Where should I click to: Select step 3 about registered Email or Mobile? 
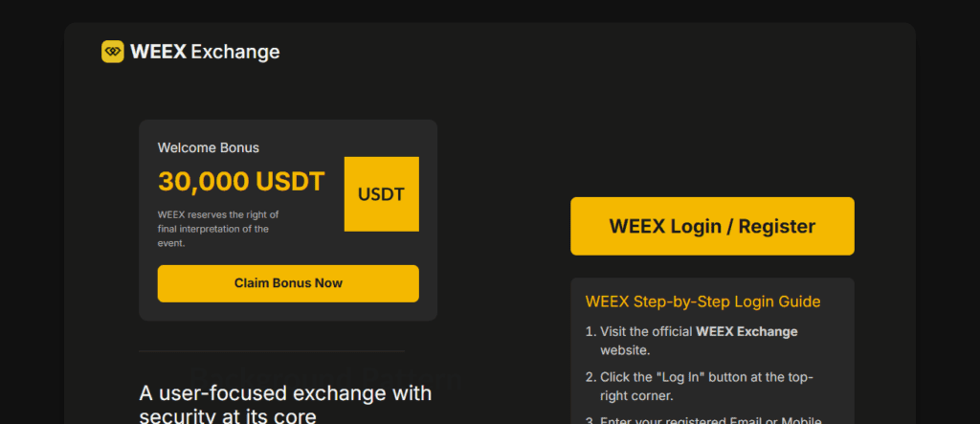(x=710, y=420)
